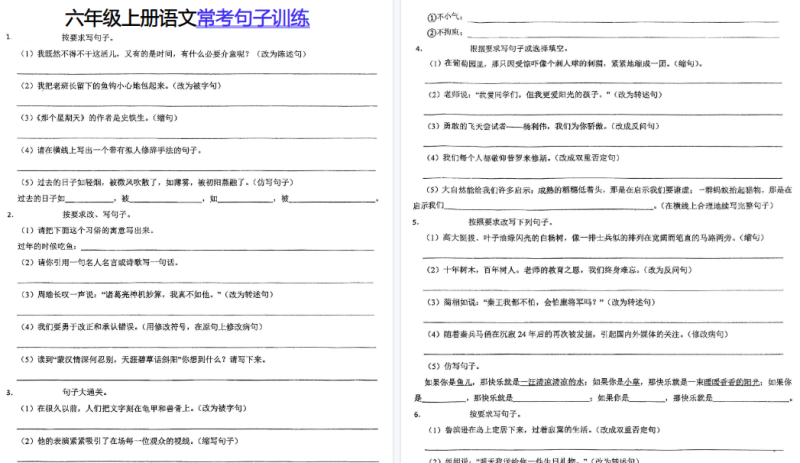Image resolution: width=800 pixels, height=463 pixels.
Task: Click heading 2 '按要求改、写句子。'
Action: click(97, 214)
